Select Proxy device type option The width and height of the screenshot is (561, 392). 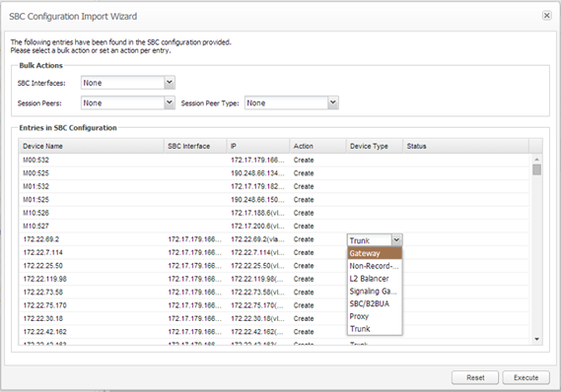(x=375, y=316)
